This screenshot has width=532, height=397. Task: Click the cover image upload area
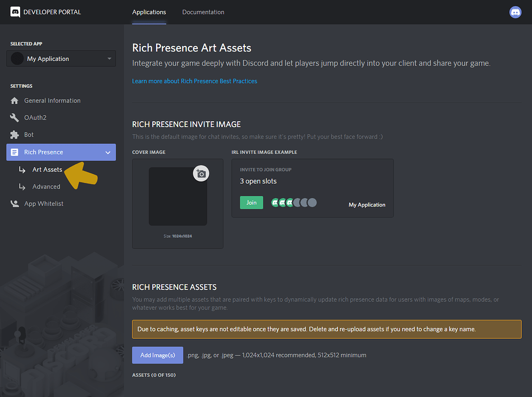tap(178, 197)
